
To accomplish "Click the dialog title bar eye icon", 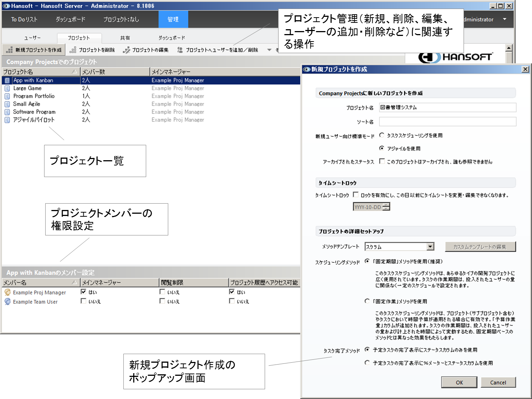I will tap(307, 69).
